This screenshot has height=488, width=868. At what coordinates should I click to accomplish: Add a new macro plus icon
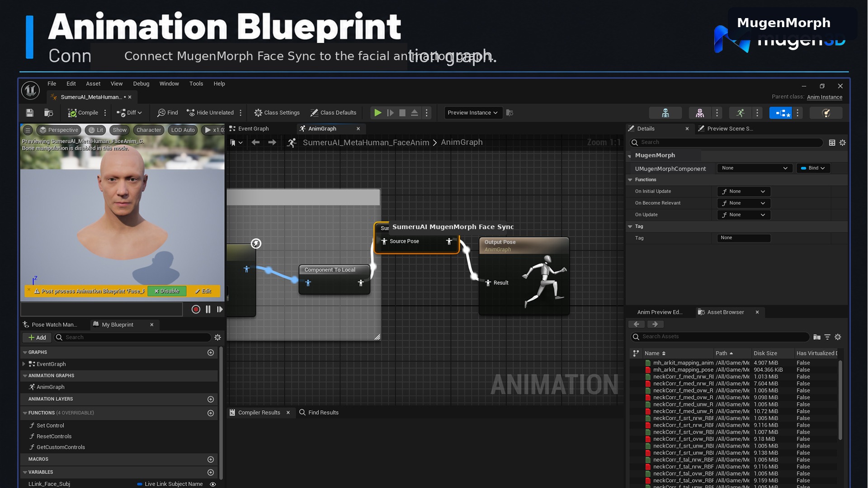(x=211, y=460)
